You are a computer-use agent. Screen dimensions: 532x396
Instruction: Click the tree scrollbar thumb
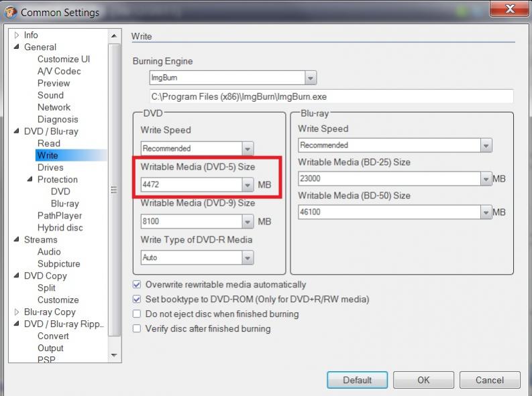coord(114,190)
